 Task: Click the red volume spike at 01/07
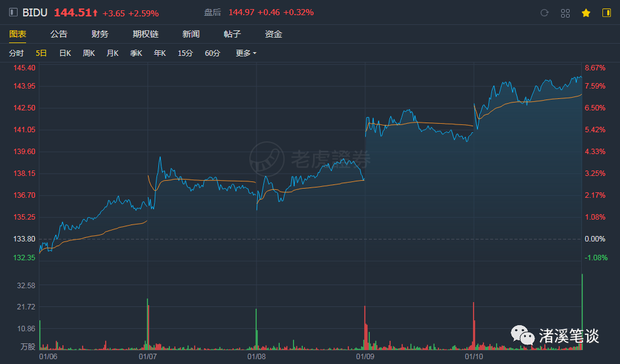(148, 327)
